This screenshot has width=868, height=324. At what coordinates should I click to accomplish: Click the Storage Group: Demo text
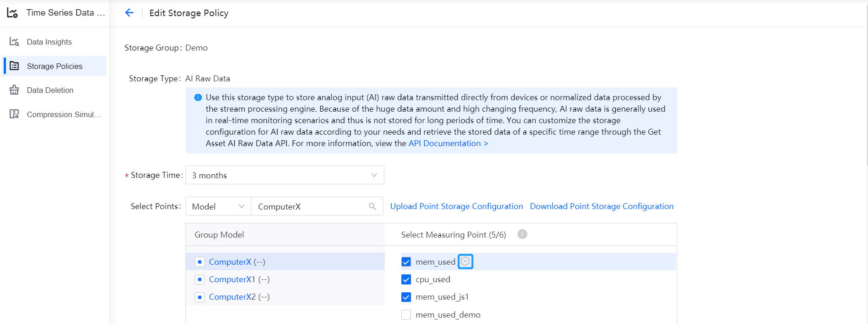pos(166,48)
